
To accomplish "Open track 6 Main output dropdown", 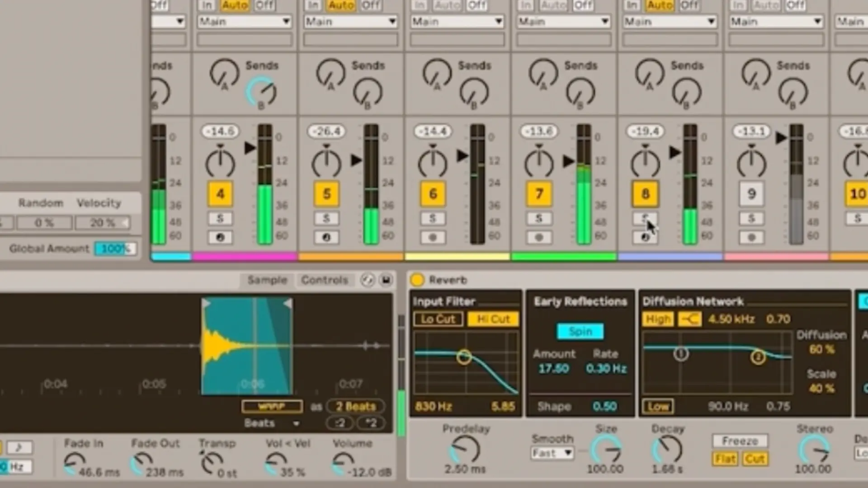I will pos(457,21).
